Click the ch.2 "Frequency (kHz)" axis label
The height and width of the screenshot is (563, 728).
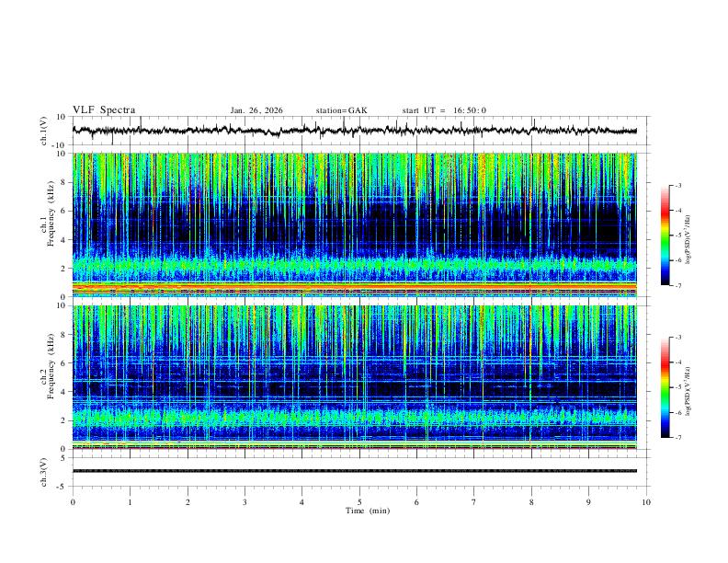[51, 366]
